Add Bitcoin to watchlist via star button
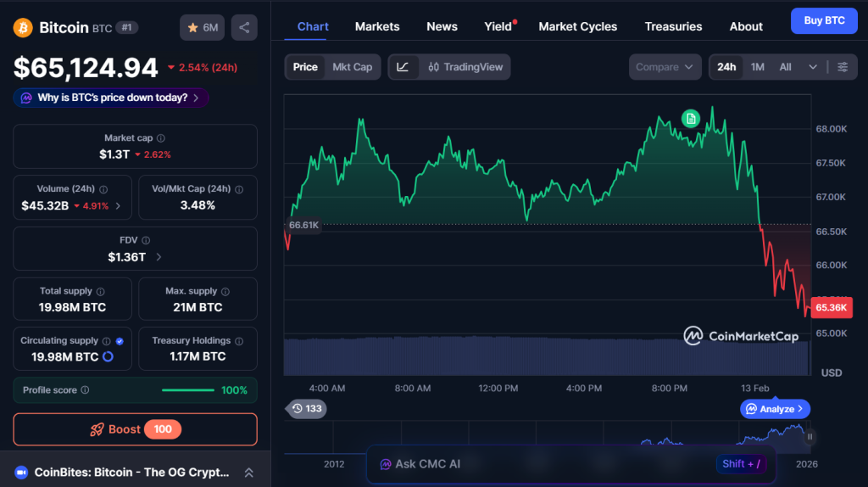Viewport: 868px width, 487px height. (202, 28)
